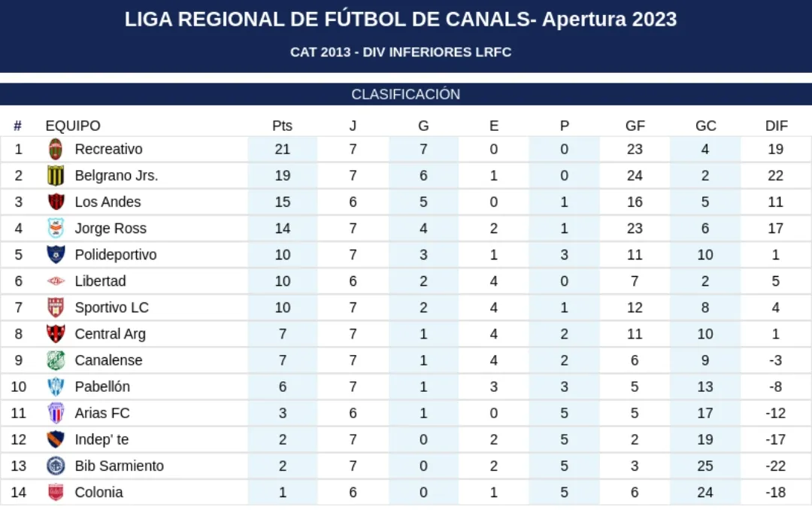Click the Recreativo team crest icon
Image resolution: width=812 pixels, height=525 pixels.
coord(56,149)
